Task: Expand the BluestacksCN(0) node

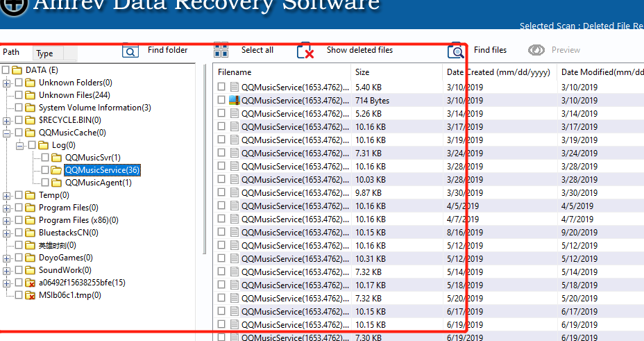Action: 6,233
